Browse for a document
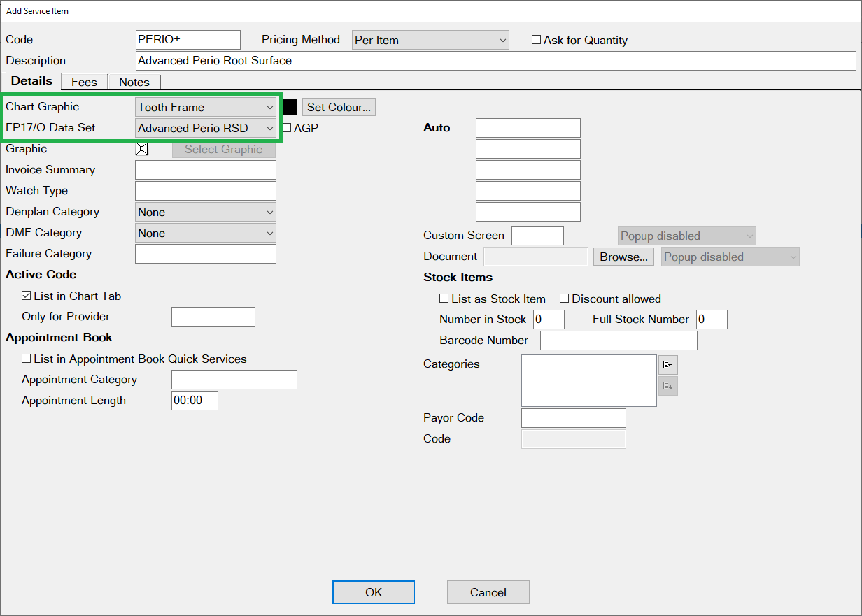 (x=624, y=257)
